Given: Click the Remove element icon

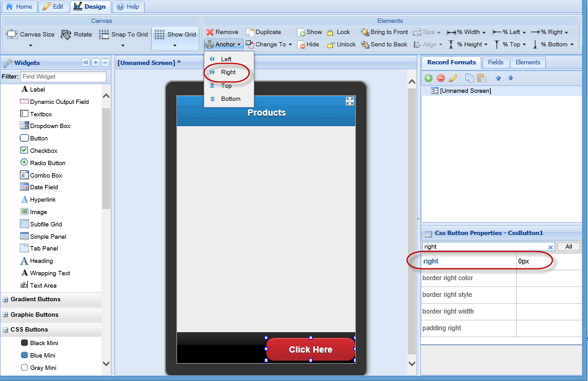Looking at the screenshot, I should click(210, 32).
